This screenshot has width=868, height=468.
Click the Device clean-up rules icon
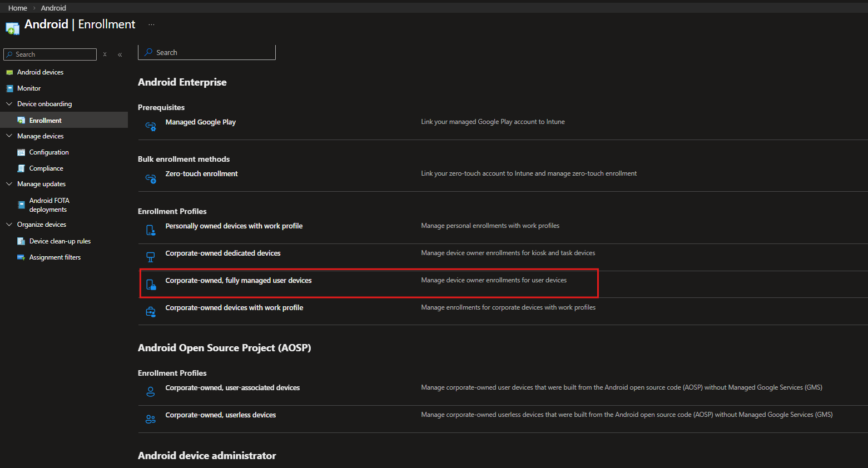[x=21, y=241]
